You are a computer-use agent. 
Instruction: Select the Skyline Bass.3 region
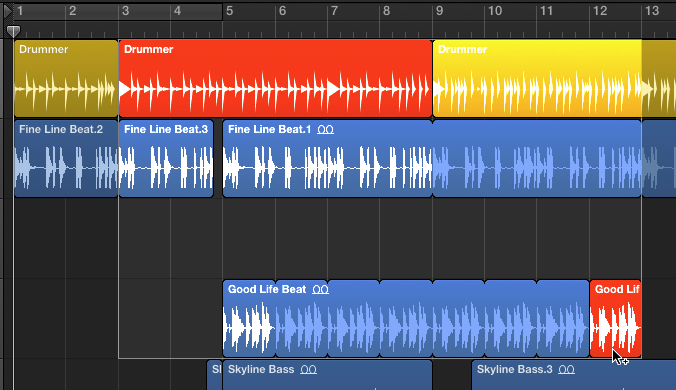[573, 375]
